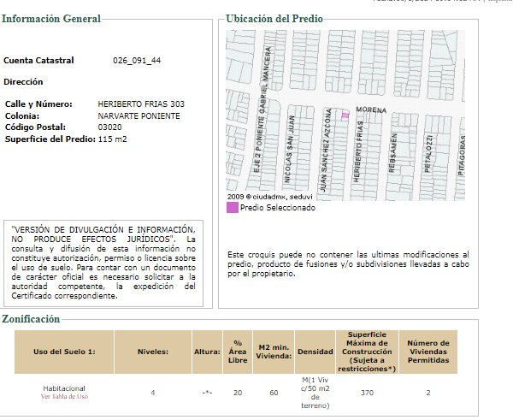Click the Uso del Suelo 1 column header
This screenshot has width=513, height=420.
(64, 352)
